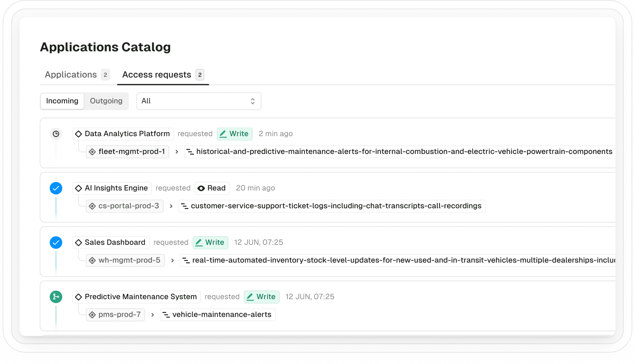Select the blue checkmark icon on AI Insights Engine request
Viewport: 635px width, 364px height.
(56, 188)
